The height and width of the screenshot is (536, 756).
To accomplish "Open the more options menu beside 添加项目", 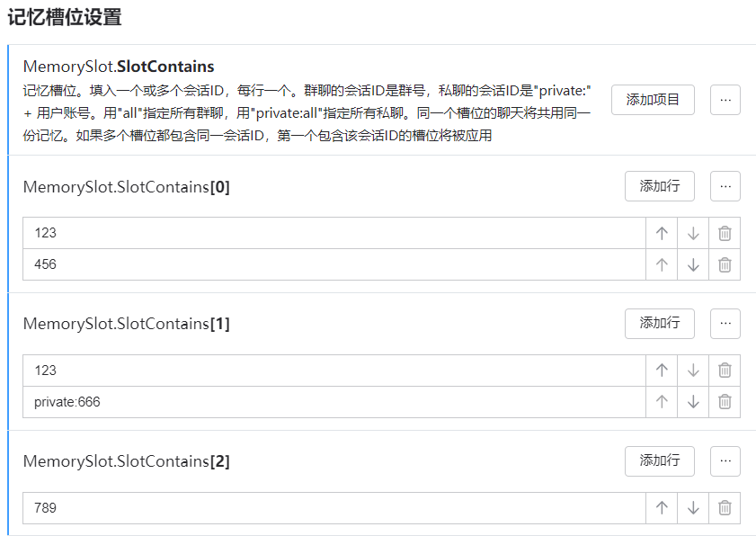I will tap(725, 100).
